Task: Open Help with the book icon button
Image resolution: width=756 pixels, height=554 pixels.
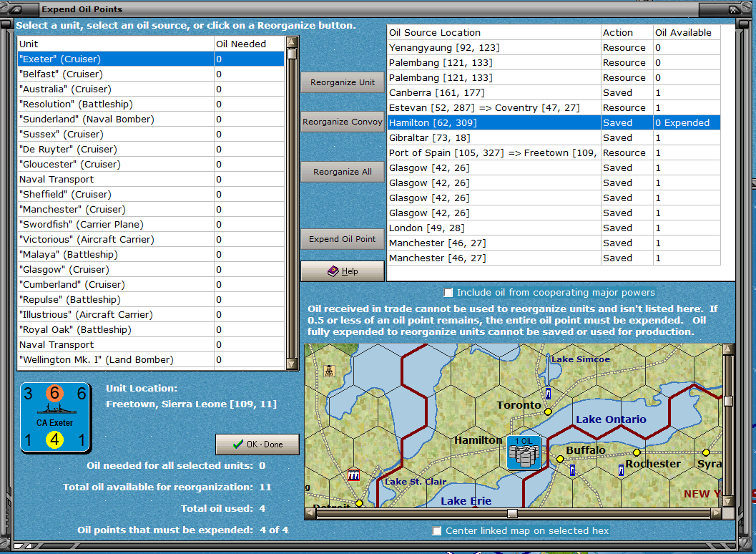Action: point(342,271)
